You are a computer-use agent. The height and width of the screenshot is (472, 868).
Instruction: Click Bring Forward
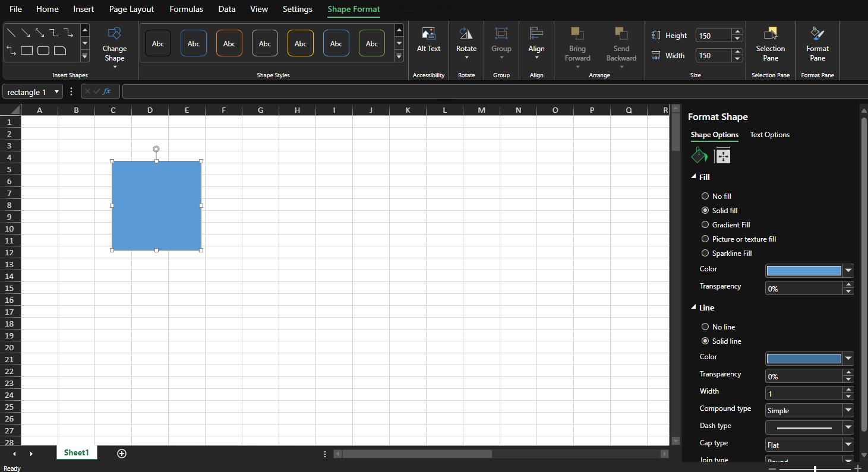coord(577,47)
